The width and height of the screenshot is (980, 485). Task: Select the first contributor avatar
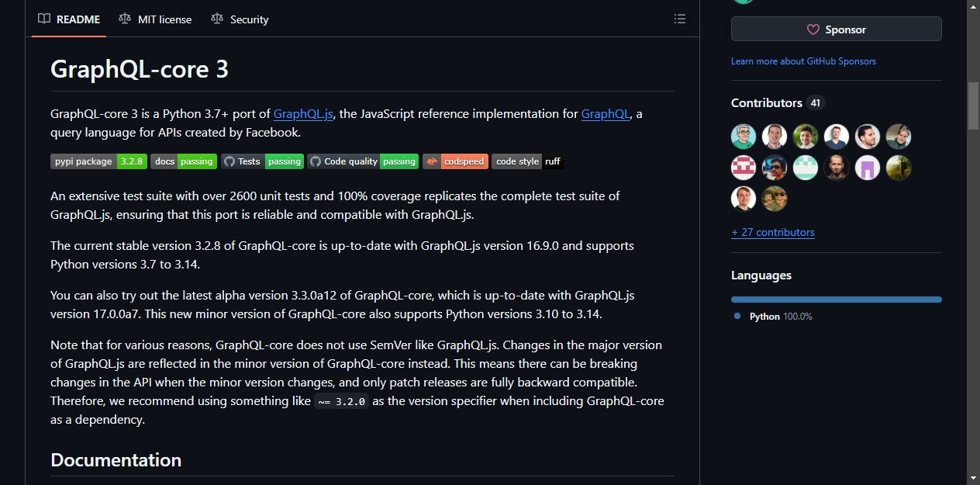(744, 137)
